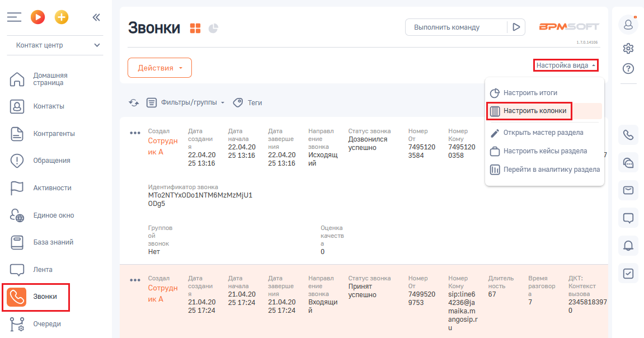This screenshot has height=338, width=644.
Task: Click the refresh list icon
Action: [134, 102]
